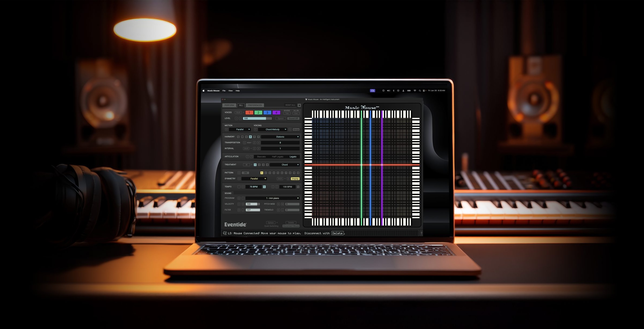Image resolution: width=644 pixels, height=329 pixels.
Task: Open the View menu
Action: [230, 91]
